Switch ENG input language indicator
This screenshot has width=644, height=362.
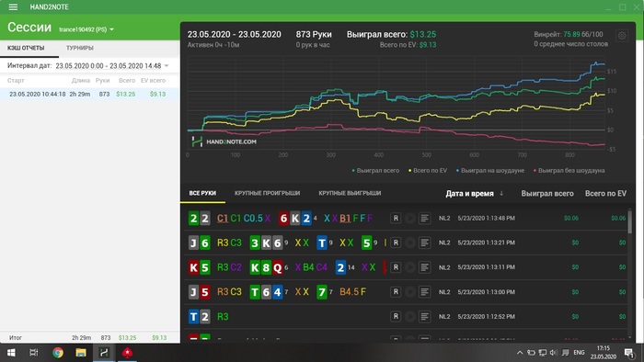click(579, 353)
